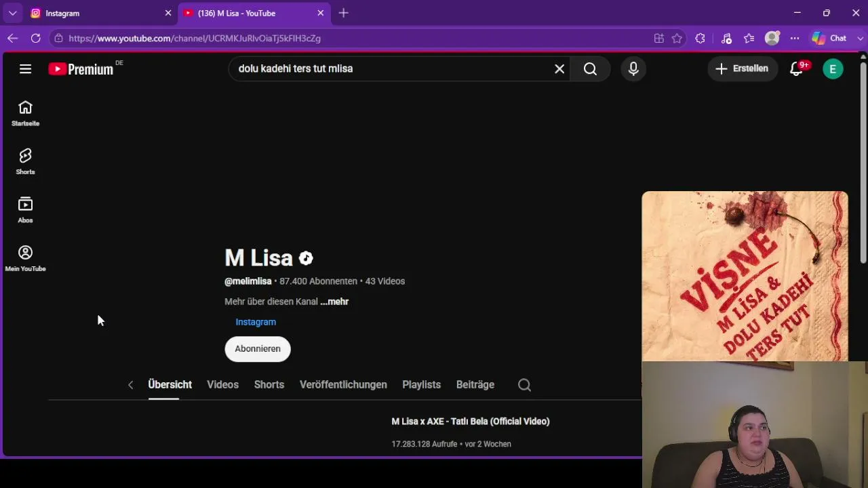Image resolution: width=868 pixels, height=488 pixels.
Task: Open the Instagram link on channel
Action: tap(256, 322)
